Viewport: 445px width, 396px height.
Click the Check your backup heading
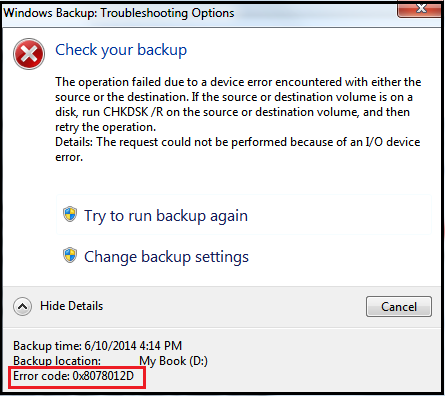point(121,50)
